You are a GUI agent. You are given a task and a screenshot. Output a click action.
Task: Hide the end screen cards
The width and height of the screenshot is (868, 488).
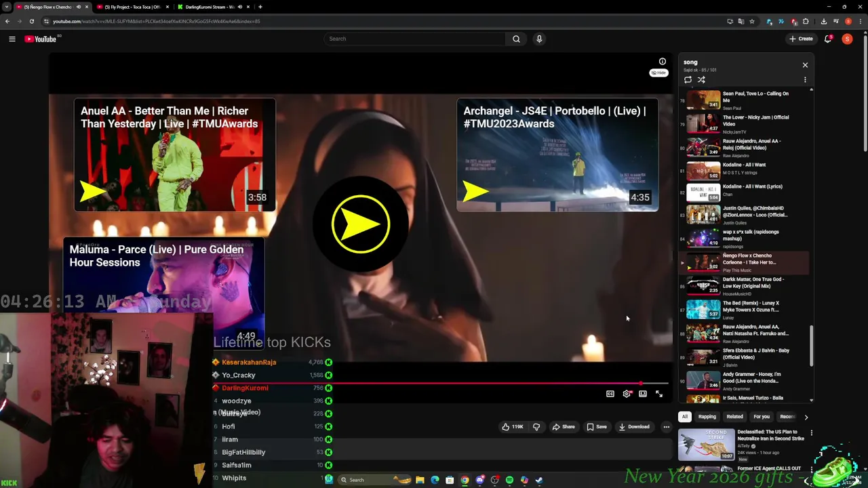point(659,73)
